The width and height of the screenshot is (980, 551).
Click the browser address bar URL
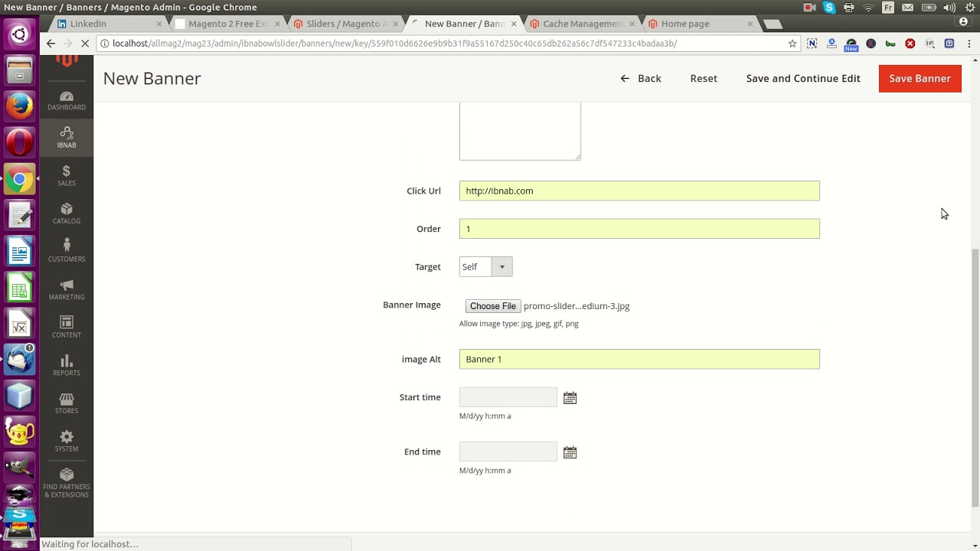point(394,44)
